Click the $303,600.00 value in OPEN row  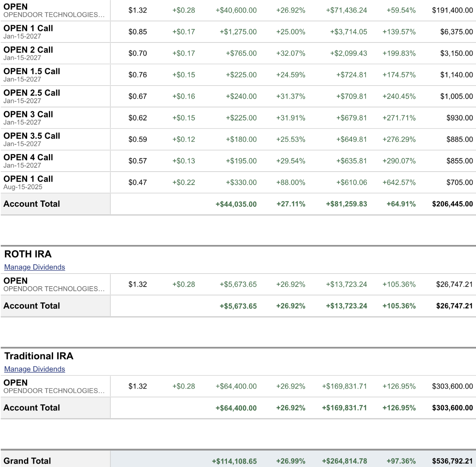(452, 386)
